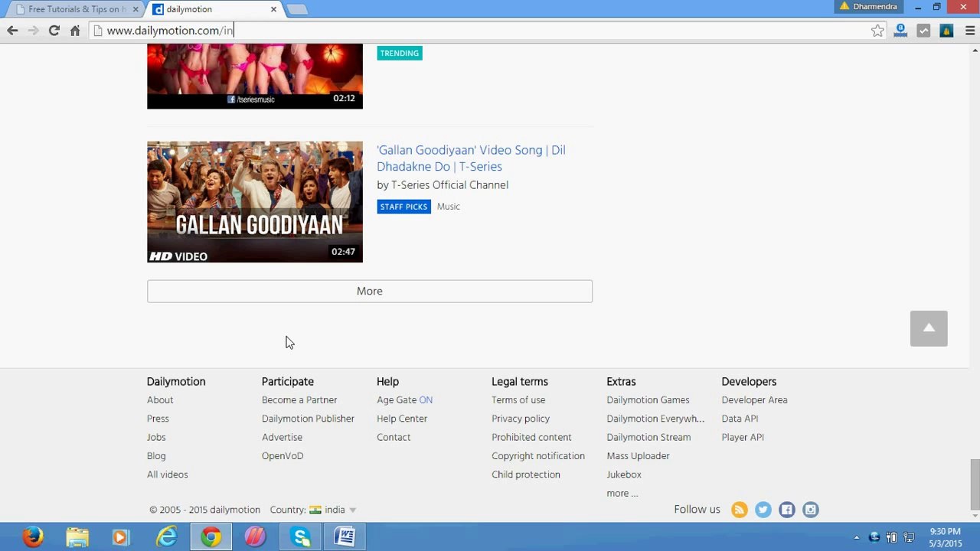980x551 pixels.
Task: Open the Copyright notification link
Action: click(538, 456)
